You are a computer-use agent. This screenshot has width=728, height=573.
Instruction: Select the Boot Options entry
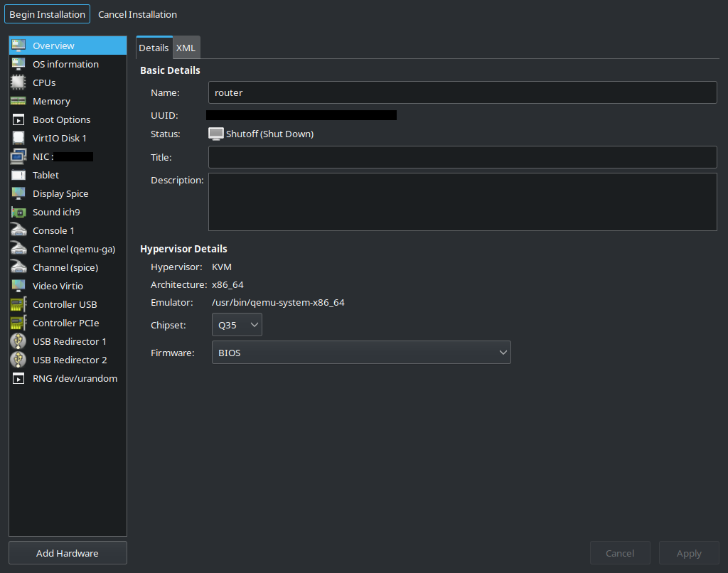pos(68,120)
